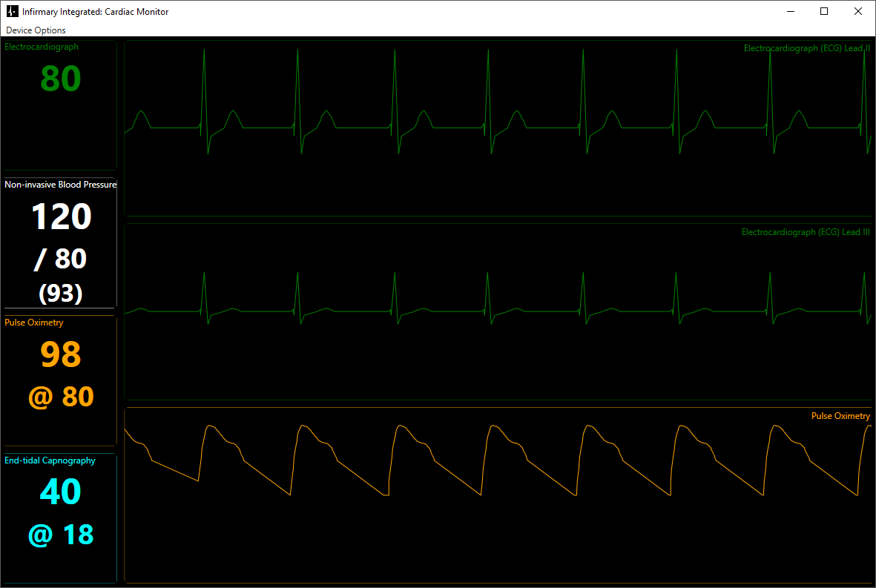Open the Device Options menu
Viewport: 876px width, 588px height.
[x=36, y=30]
